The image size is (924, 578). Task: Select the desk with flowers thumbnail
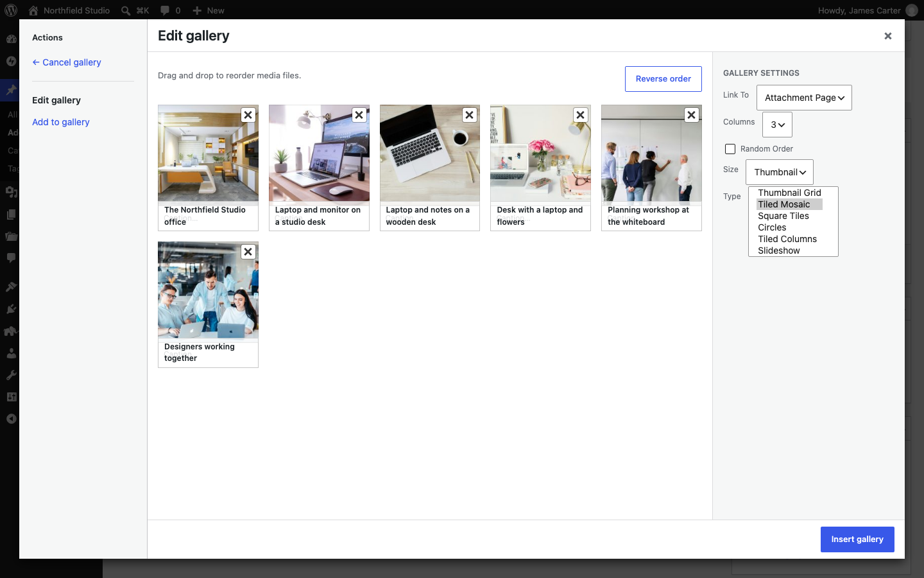tap(541, 154)
